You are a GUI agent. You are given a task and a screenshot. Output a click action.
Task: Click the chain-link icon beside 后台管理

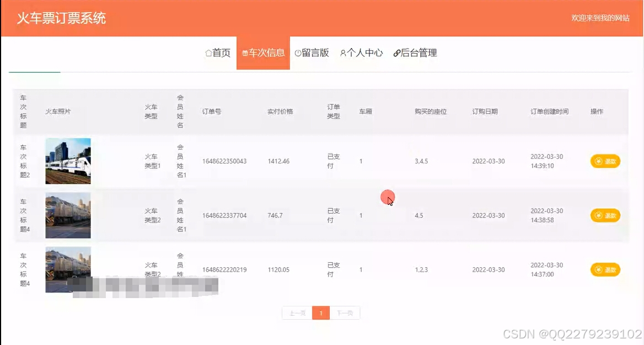click(x=398, y=52)
